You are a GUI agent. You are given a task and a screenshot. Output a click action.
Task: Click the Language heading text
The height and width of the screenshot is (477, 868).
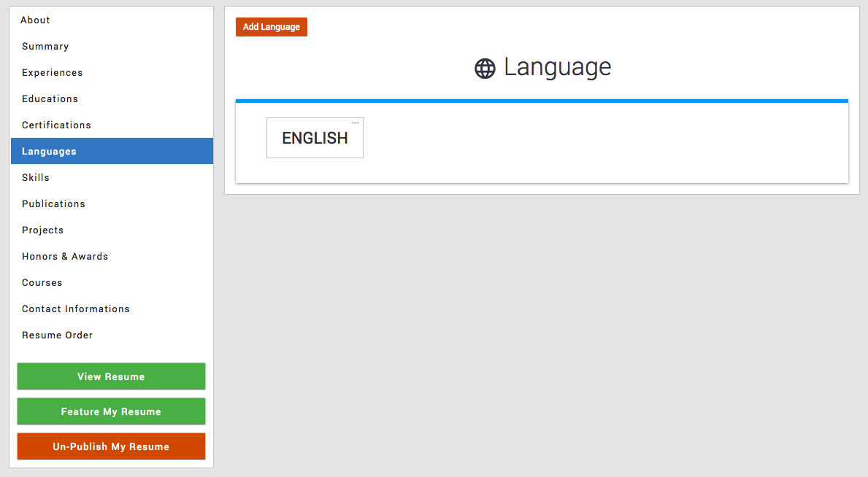click(558, 68)
